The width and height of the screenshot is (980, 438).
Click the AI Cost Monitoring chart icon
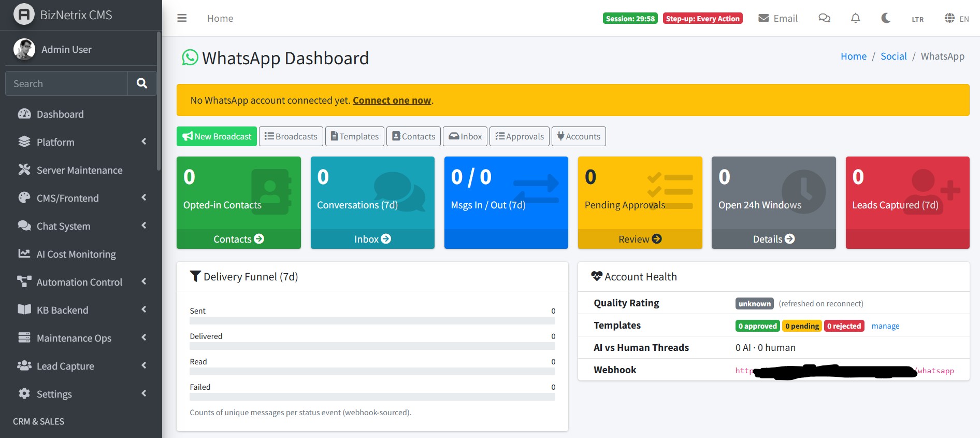[24, 253]
